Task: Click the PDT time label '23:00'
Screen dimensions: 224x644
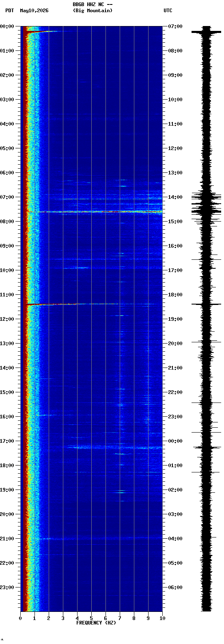Action: coord(6,587)
